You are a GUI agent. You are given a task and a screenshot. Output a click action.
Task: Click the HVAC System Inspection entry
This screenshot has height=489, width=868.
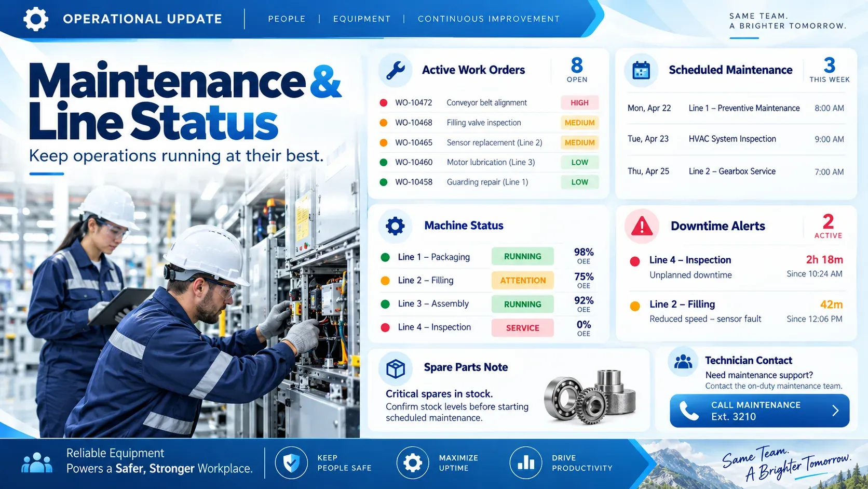[x=736, y=139]
